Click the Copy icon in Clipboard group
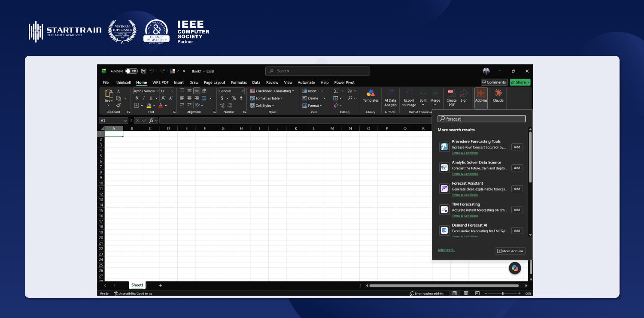This screenshot has height=318, width=644. click(x=118, y=98)
